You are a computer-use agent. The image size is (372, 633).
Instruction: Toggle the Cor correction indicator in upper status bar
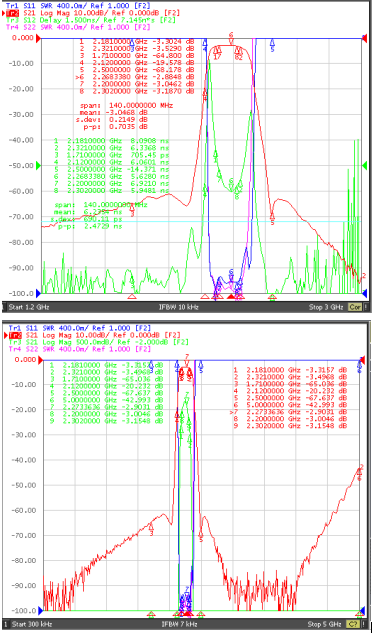[x=355, y=307]
